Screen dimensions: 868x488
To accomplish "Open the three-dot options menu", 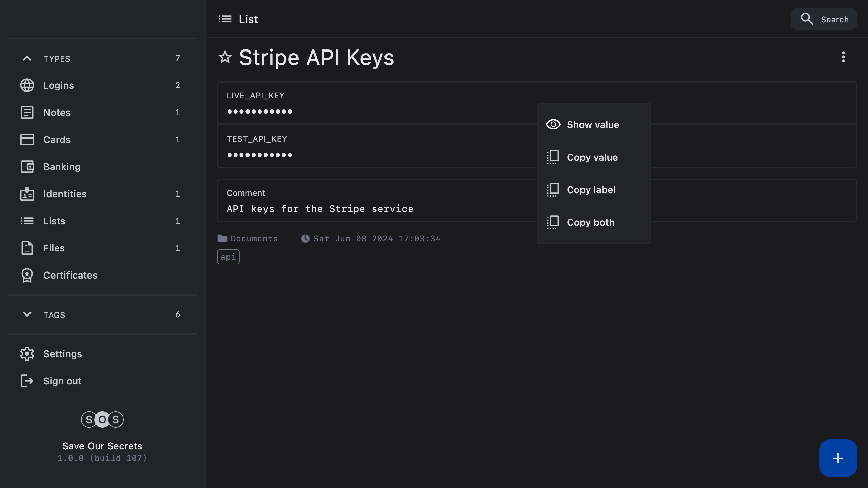I will coord(843,57).
